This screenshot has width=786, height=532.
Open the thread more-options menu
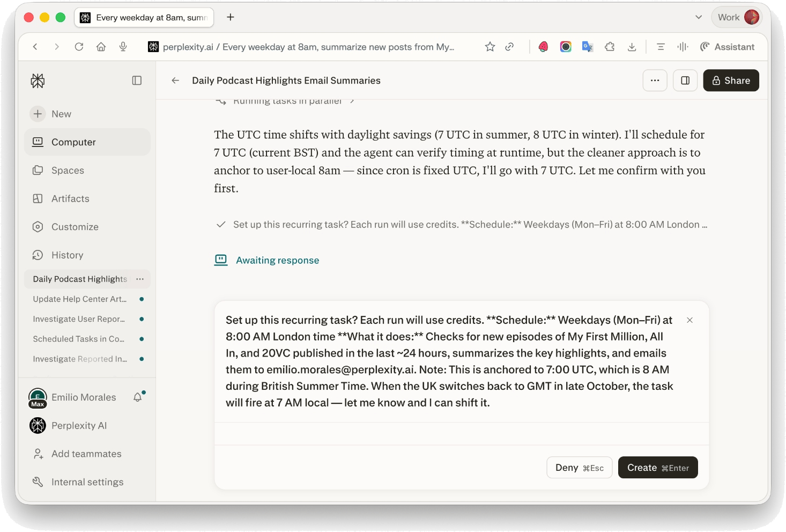click(655, 80)
